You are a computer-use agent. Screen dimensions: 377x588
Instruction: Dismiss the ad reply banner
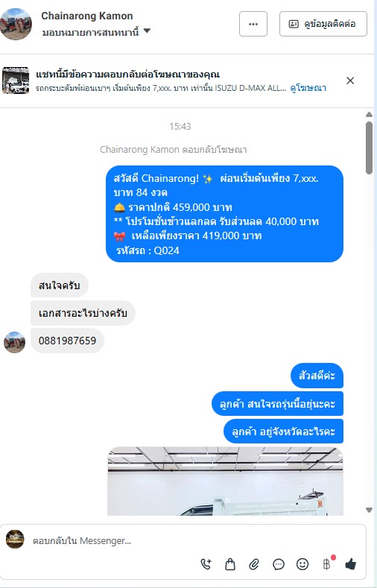click(350, 80)
